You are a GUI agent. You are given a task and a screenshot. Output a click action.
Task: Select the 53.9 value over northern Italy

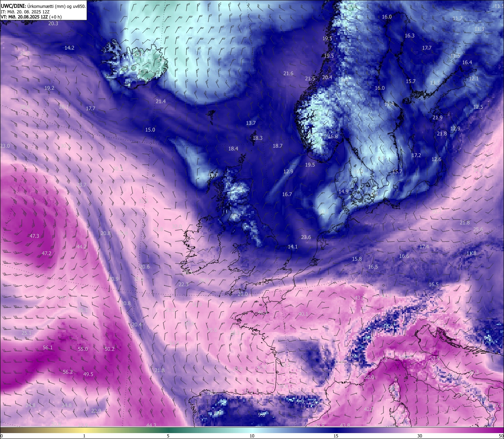click(434, 359)
